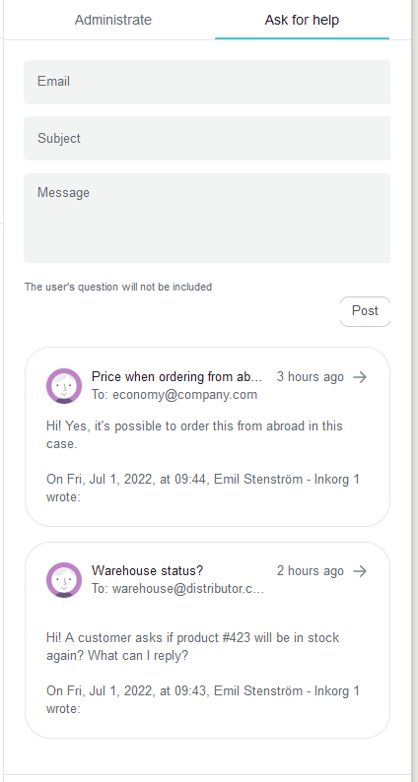Open the Price when ordering from abroad title

[177, 377]
